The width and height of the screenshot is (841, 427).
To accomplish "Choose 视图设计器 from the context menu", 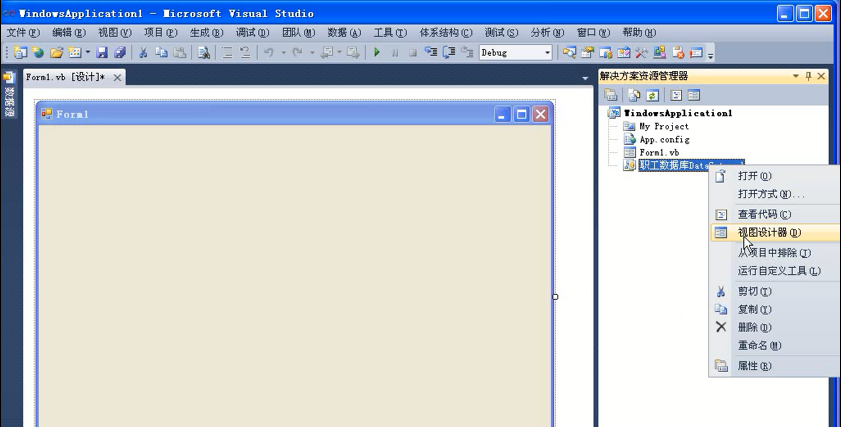I will [774, 232].
